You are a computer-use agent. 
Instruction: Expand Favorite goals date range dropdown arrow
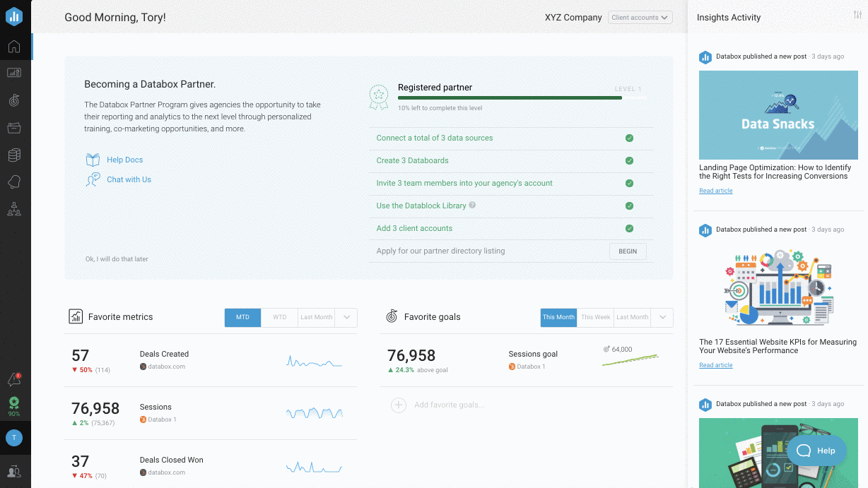click(662, 317)
